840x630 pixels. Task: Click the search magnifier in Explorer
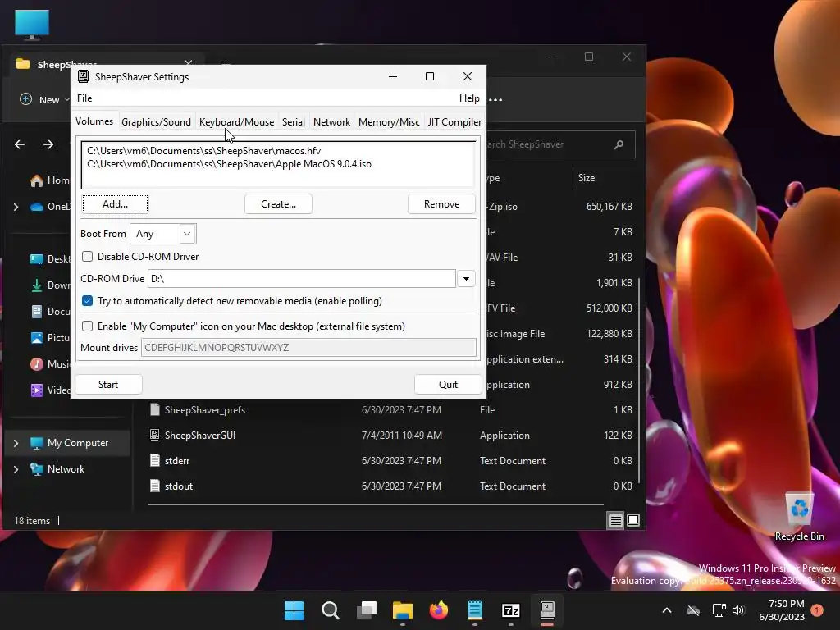pos(619,144)
